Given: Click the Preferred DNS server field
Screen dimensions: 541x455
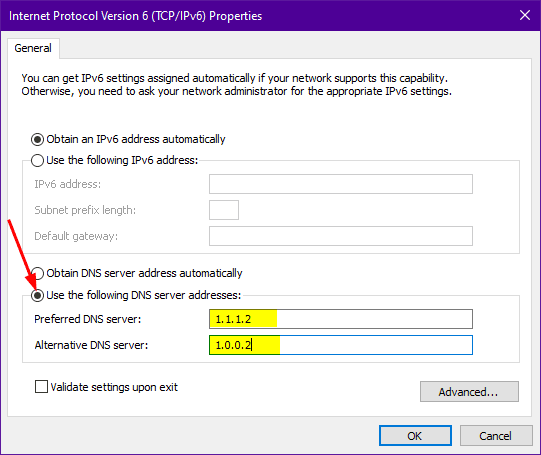Looking at the screenshot, I should tap(341, 319).
